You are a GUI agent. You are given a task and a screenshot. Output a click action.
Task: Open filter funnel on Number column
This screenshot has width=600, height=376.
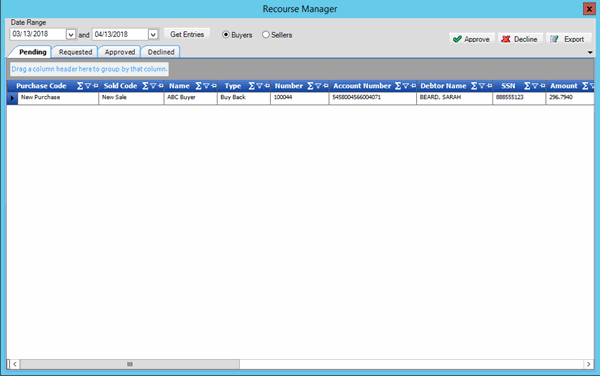click(x=318, y=86)
